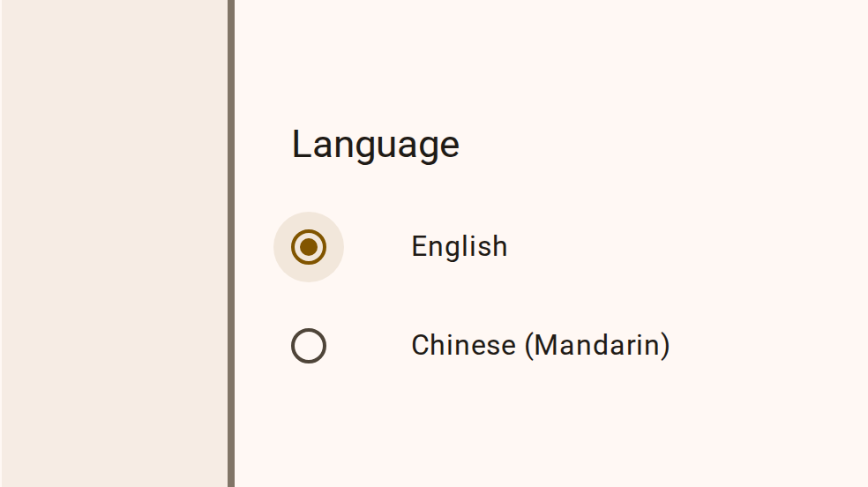Choose English as the language
Screen dimensions: 868x487
pos(309,247)
